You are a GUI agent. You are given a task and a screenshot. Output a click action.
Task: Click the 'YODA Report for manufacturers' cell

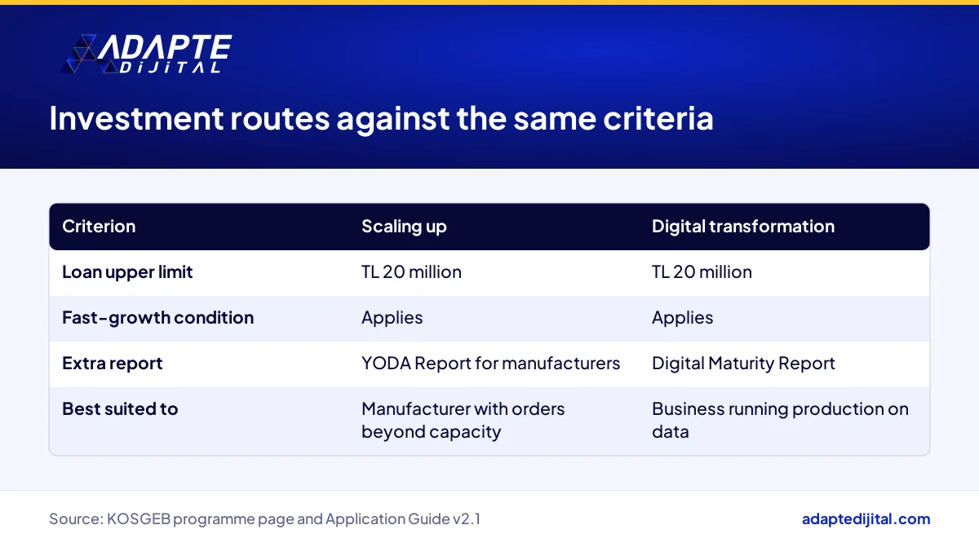(x=490, y=364)
